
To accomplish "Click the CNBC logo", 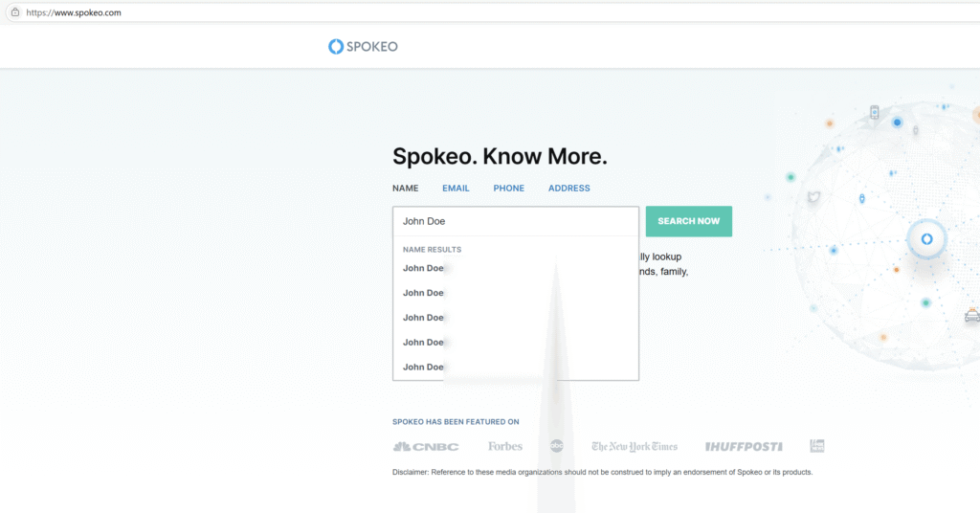I will (x=426, y=446).
